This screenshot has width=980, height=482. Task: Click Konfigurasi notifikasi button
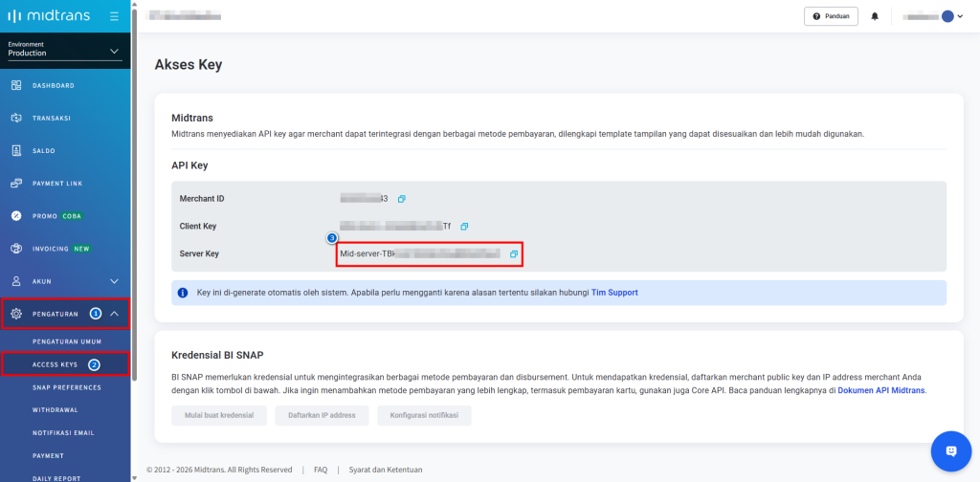[424, 415]
